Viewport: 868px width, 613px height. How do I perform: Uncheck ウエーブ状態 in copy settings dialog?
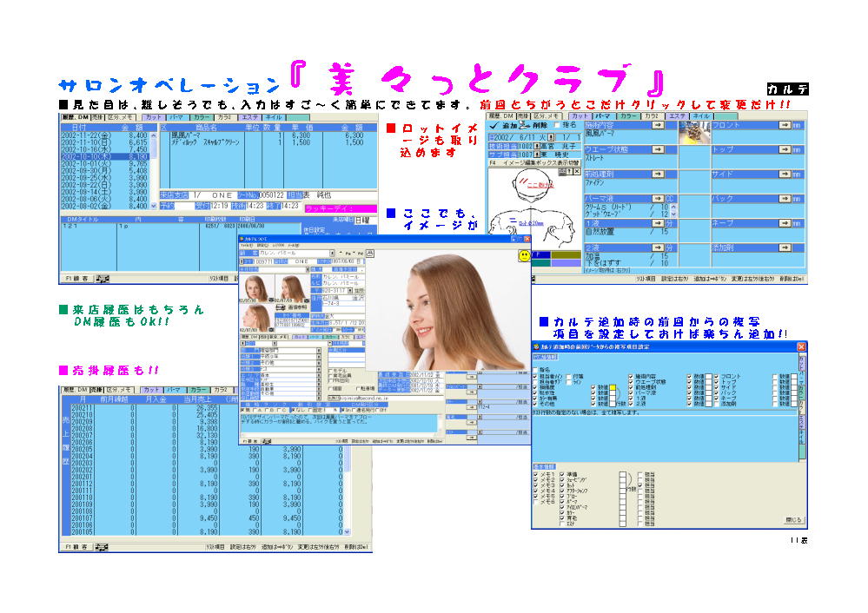(x=631, y=382)
